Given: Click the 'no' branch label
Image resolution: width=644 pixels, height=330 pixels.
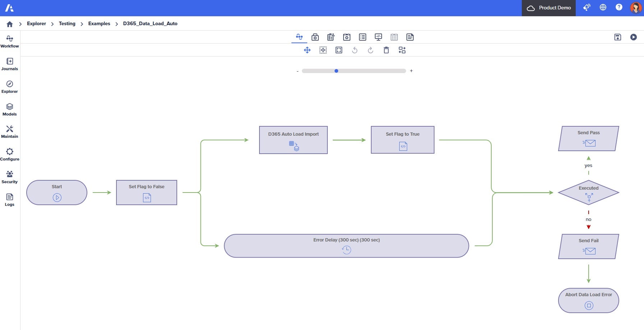Looking at the screenshot, I should (x=588, y=220).
